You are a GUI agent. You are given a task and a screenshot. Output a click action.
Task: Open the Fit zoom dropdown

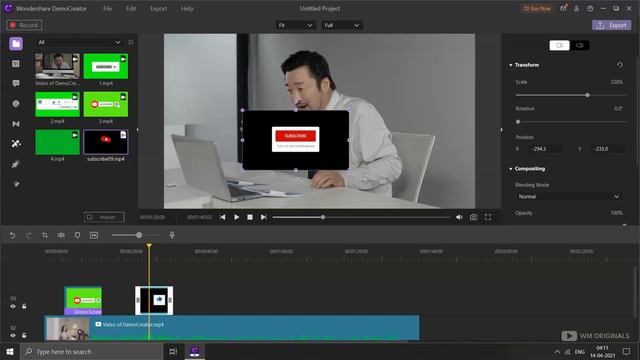point(295,25)
